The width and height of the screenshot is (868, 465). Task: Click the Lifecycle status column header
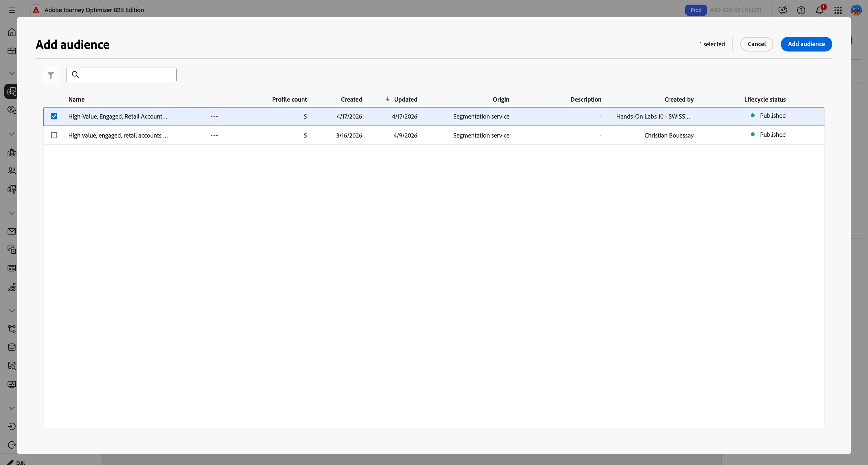tap(765, 99)
